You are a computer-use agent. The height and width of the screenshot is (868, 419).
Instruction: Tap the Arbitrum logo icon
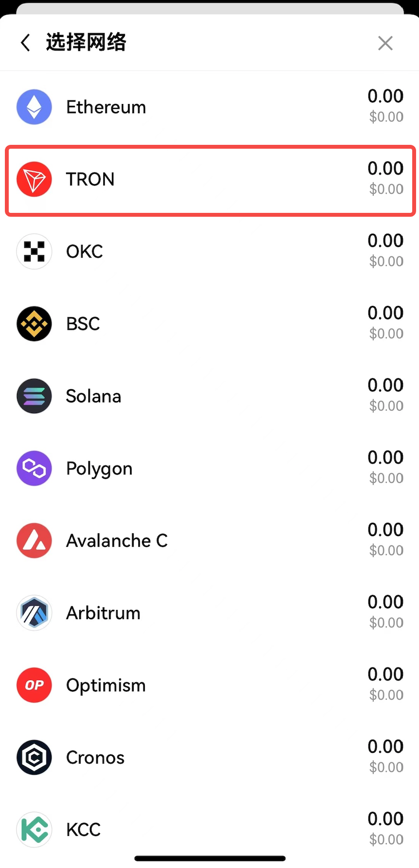[x=34, y=613]
